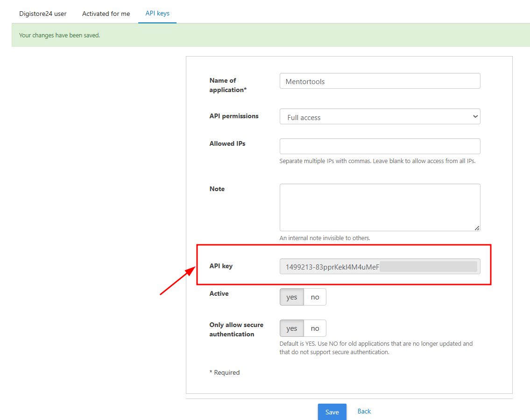Image resolution: width=530 pixels, height=420 pixels.
Task: Select the API key field
Action: 380,266
